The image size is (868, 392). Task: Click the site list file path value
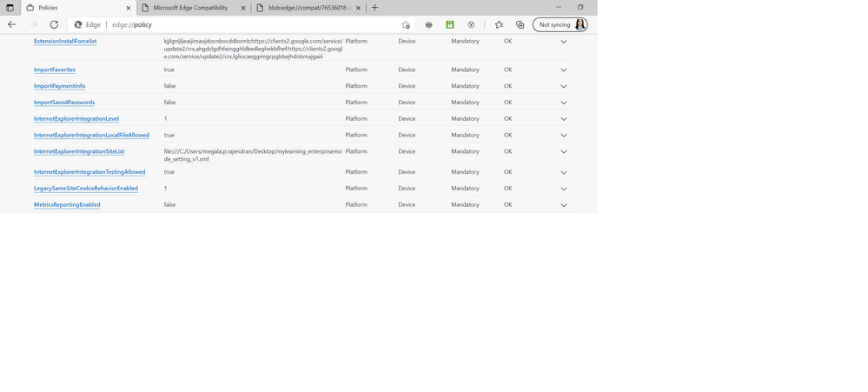pos(253,155)
